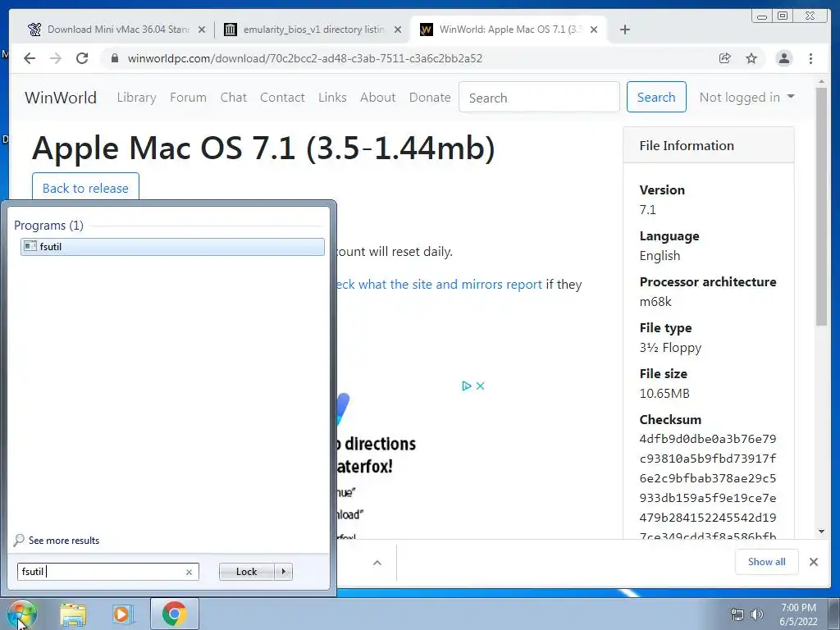Expand the download item chevron
Image resolution: width=840 pixels, height=630 pixels.
coord(377,563)
